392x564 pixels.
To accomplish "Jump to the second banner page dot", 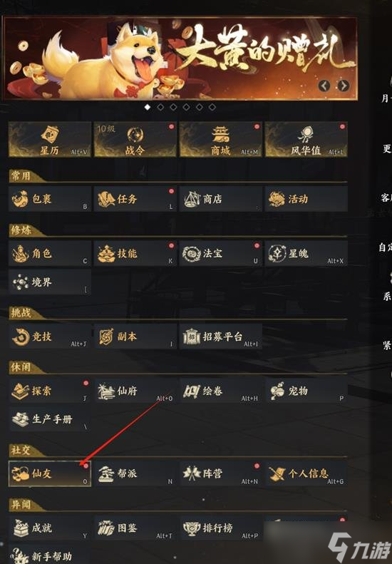I will pyautogui.click(x=160, y=107).
